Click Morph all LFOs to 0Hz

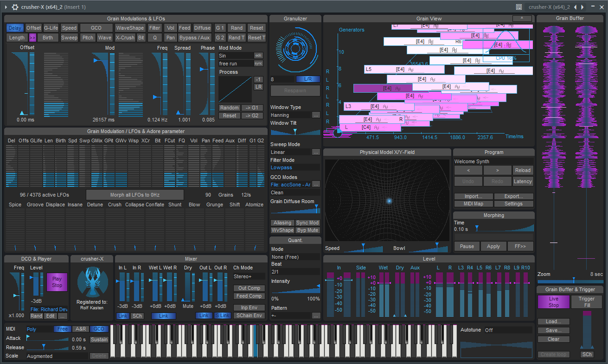tap(135, 195)
